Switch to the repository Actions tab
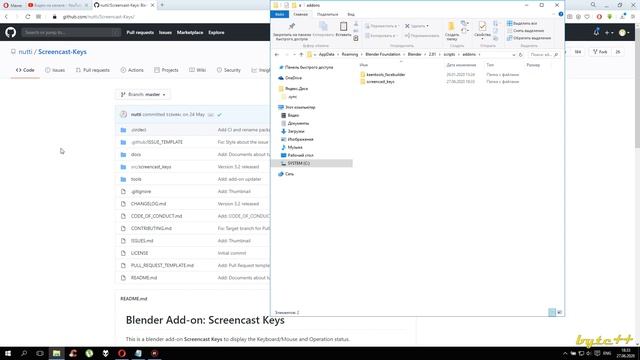 pyautogui.click(x=132, y=70)
